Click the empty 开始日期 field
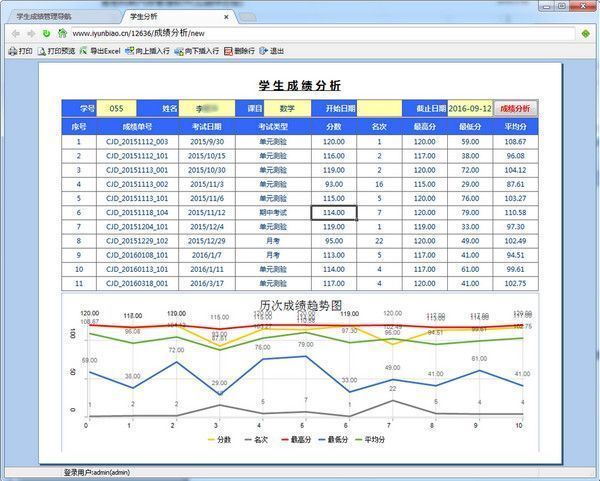The width and height of the screenshot is (600, 481). tap(379, 109)
